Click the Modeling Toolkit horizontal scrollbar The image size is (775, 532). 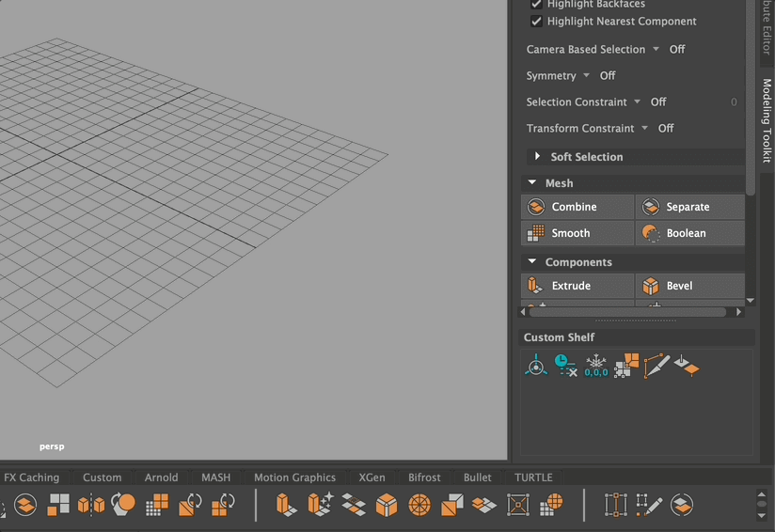point(628,312)
